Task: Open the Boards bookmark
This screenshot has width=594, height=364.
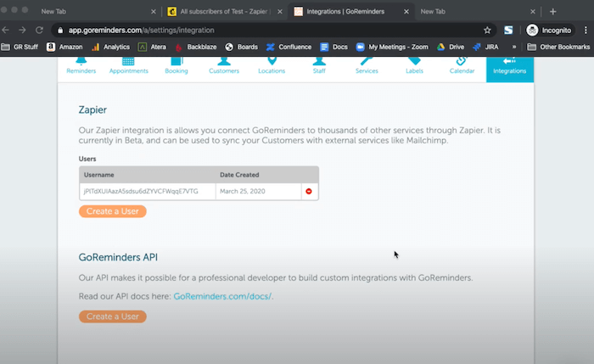Action: click(x=241, y=47)
